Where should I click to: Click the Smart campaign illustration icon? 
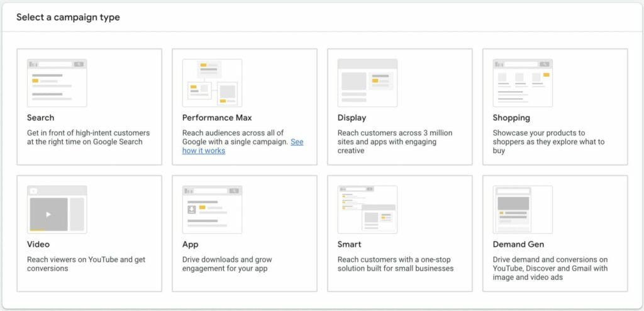pyautogui.click(x=367, y=210)
